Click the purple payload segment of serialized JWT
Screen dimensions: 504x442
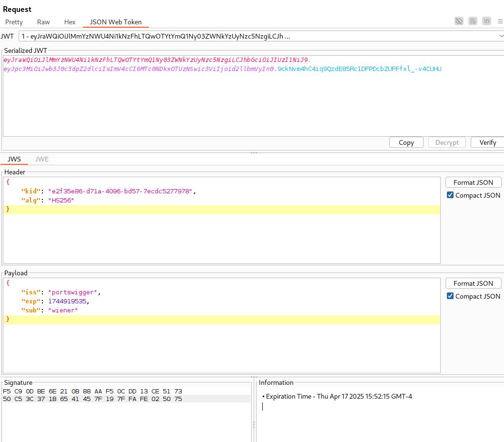pyautogui.click(x=139, y=69)
